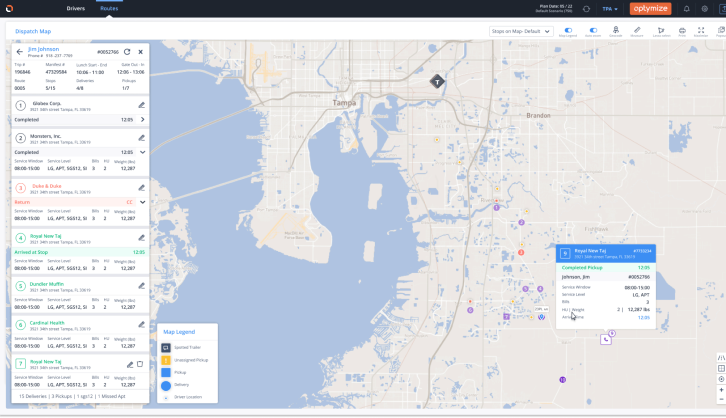Image resolution: width=726 pixels, height=418 pixels.
Task: Edit stop 7 Royal New Taj
Action: point(130,365)
